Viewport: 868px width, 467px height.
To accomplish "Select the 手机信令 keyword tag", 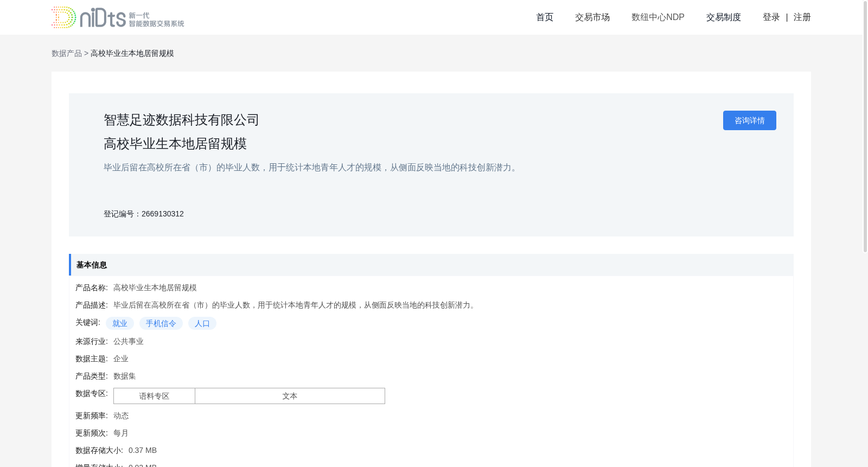I will (x=161, y=323).
